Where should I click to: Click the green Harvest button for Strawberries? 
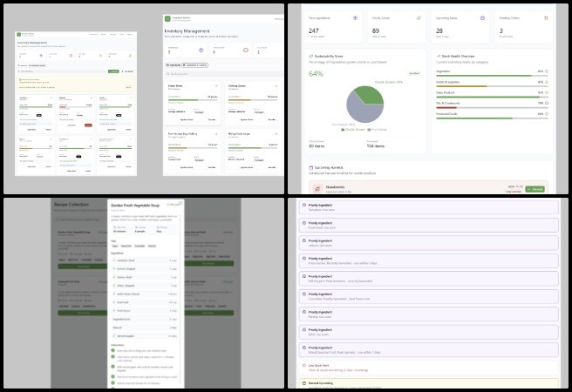tap(535, 188)
